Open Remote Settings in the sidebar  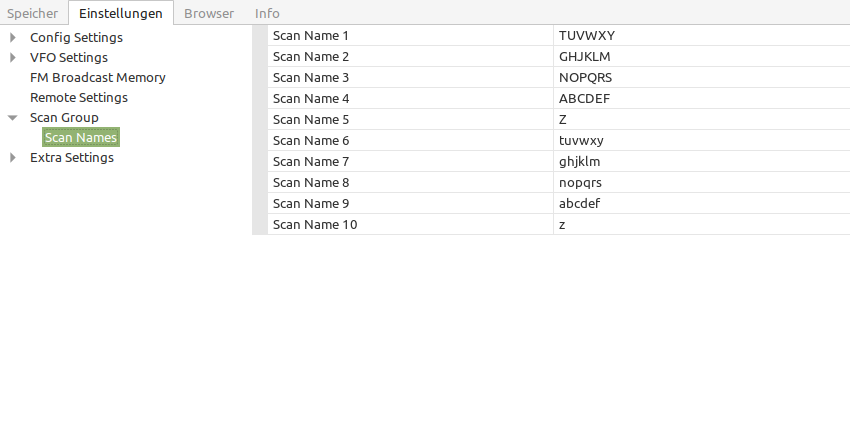pyautogui.click(x=79, y=98)
